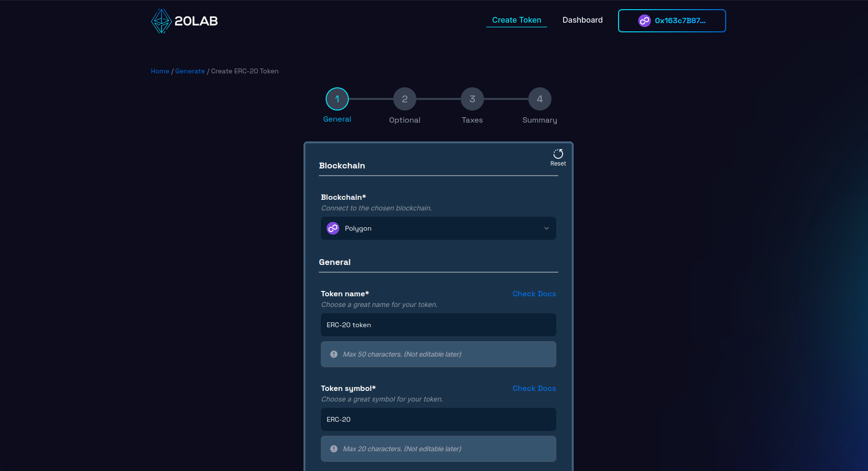Jump to step 3 Taxes
This screenshot has height=471, width=868.
(472, 99)
